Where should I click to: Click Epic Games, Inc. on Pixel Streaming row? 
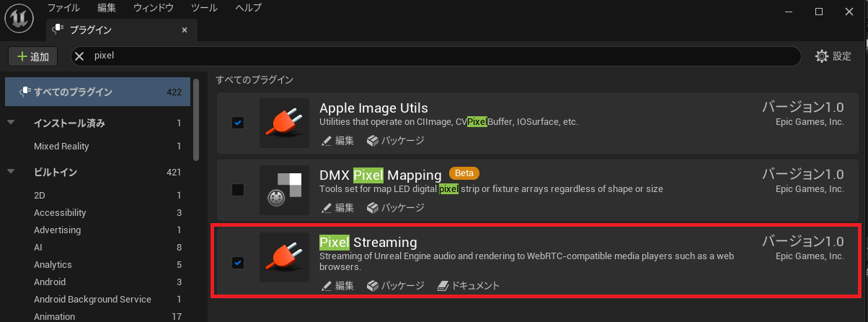coord(810,256)
